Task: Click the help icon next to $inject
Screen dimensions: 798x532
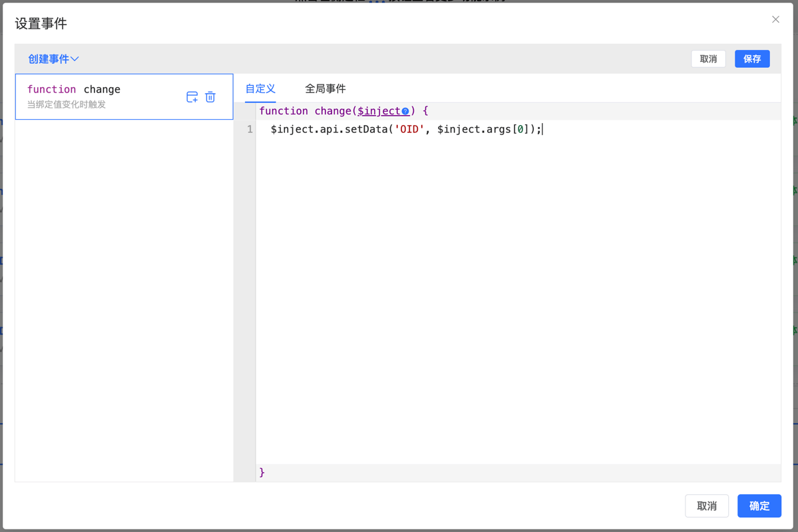Action: [405, 111]
